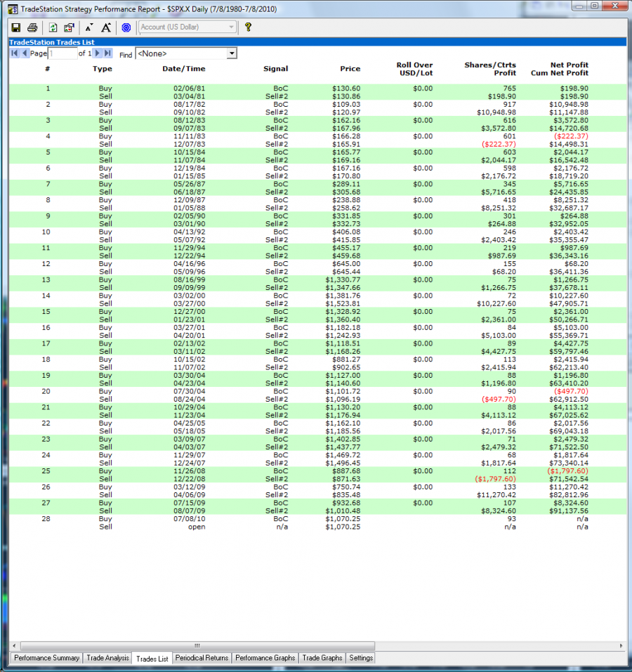
Task: Open the Performance Graphs tab
Action: (265, 658)
